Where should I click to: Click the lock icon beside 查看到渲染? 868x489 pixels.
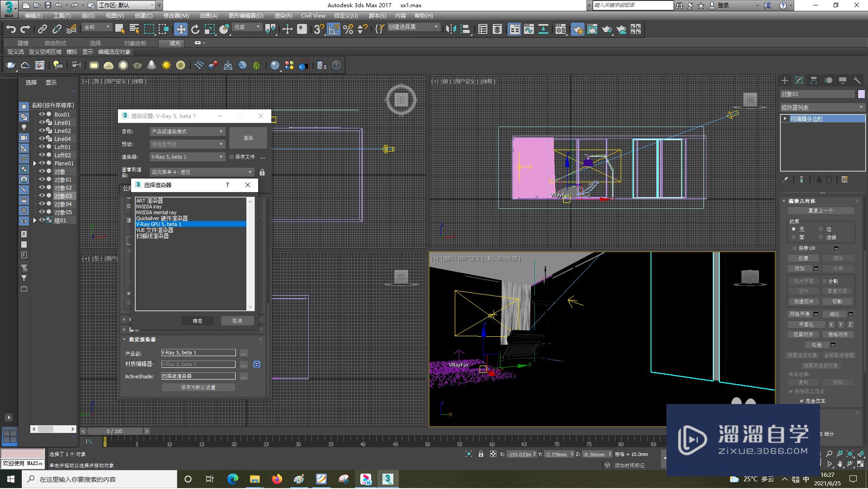click(262, 172)
